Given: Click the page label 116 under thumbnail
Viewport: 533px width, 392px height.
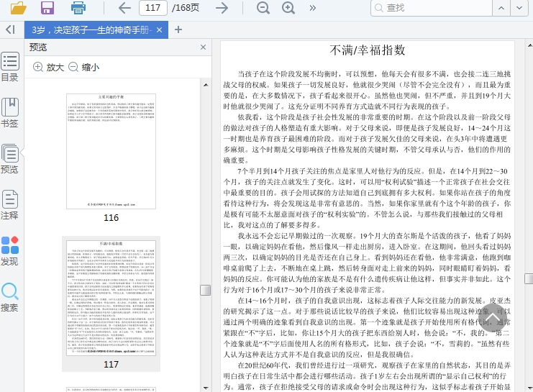Looking at the screenshot, I should [x=111, y=218].
